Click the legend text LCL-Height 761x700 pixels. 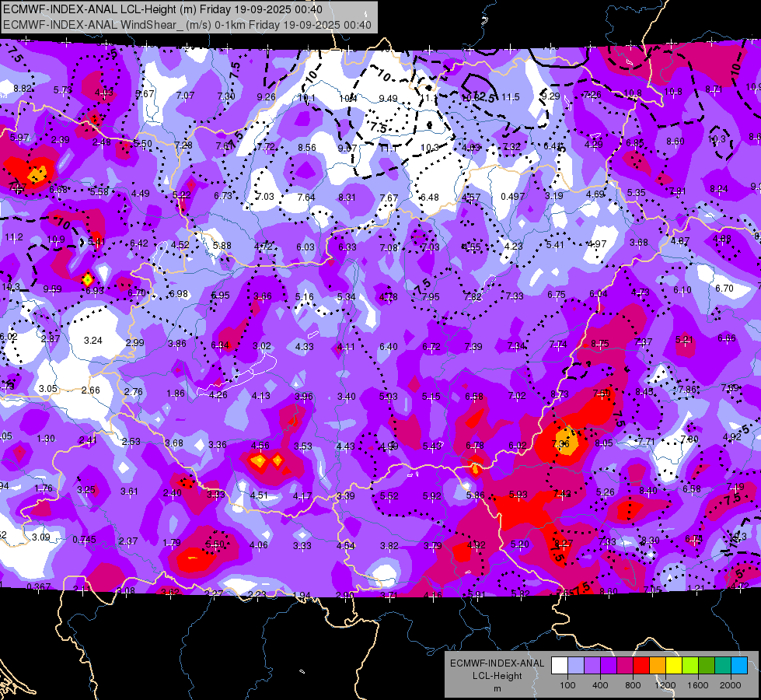coord(497,676)
